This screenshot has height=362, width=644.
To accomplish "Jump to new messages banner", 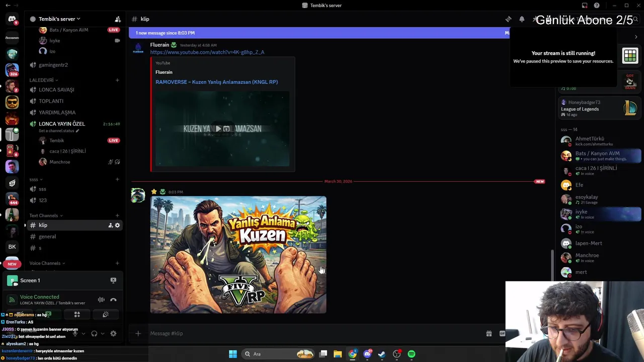I will (x=319, y=33).
